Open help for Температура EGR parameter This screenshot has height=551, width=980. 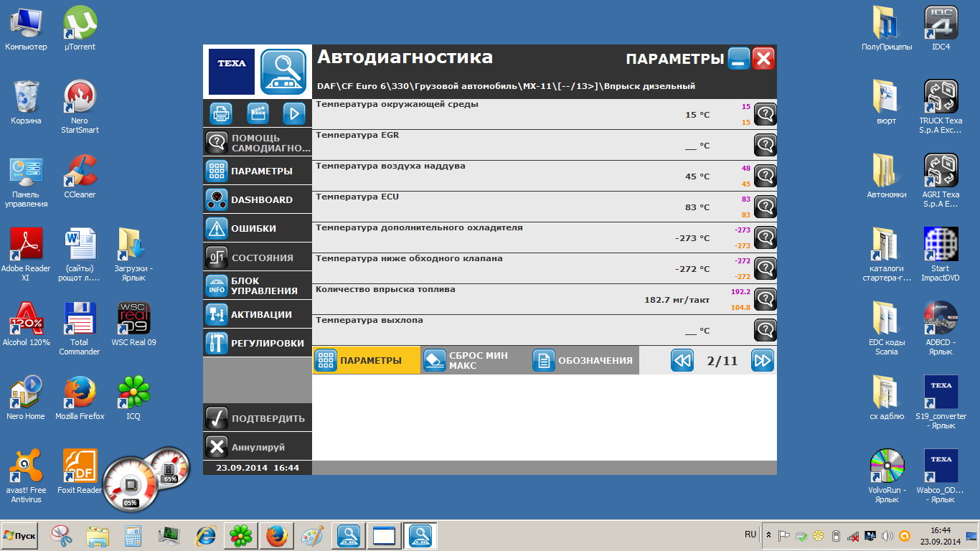(765, 145)
